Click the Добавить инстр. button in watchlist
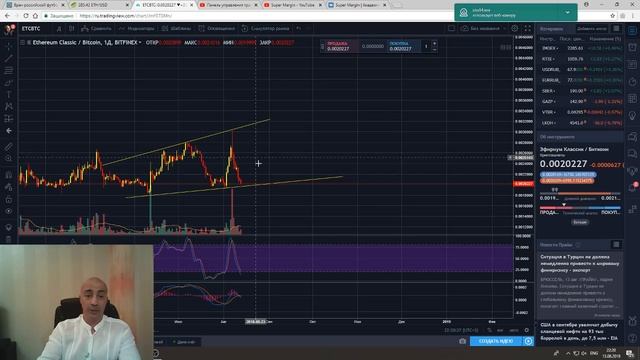Screen dimensions: 640x360 [592, 29]
